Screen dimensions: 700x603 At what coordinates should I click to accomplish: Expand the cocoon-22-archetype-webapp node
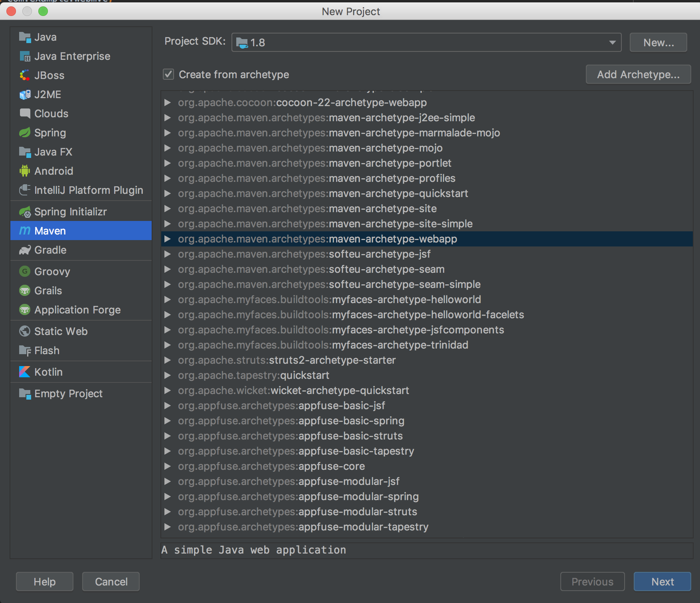pos(168,102)
